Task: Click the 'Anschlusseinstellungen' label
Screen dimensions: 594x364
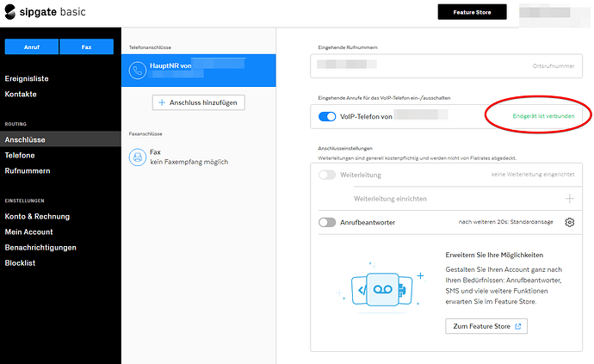Action: [345, 148]
